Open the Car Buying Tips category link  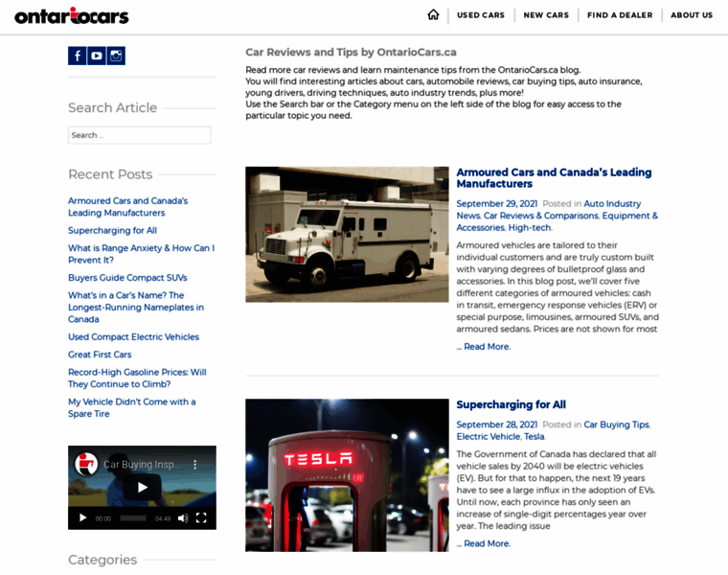coord(616,425)
